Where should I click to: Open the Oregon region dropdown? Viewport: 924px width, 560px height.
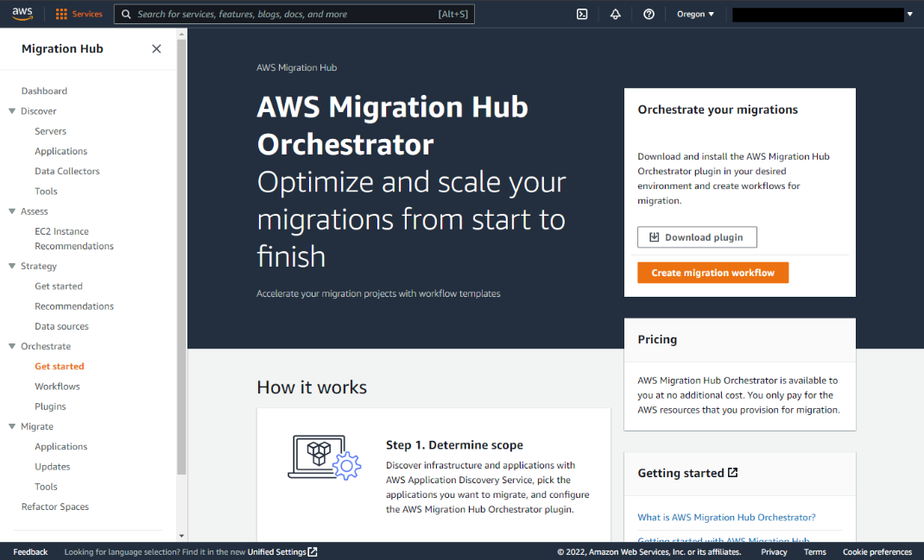695,14
